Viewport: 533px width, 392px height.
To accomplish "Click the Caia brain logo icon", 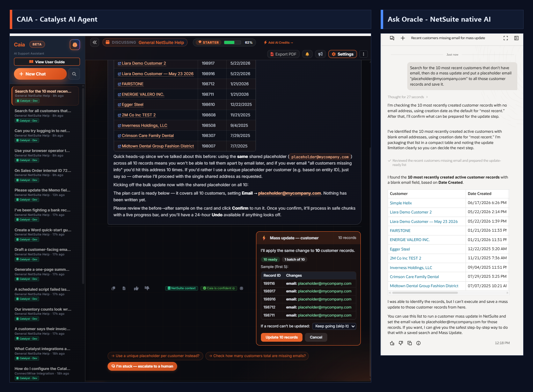I will 75,45.
